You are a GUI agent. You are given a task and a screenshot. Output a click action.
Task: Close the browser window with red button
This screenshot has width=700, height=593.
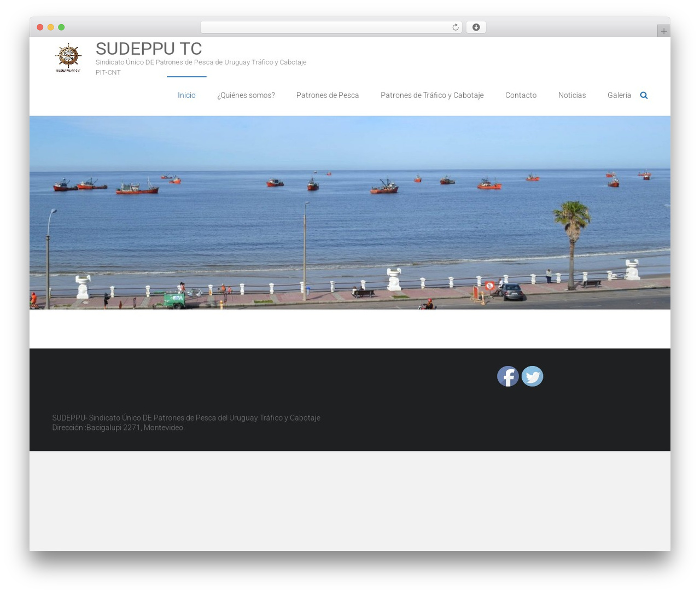coord(40,27)
